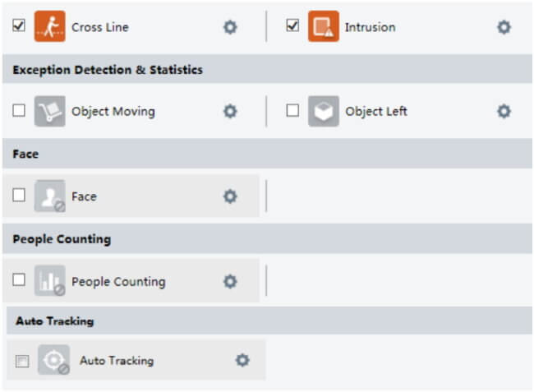Click the orange Intrusion icon
The width and height of the screenshot is (534, 392).
(x=324, y=26)
